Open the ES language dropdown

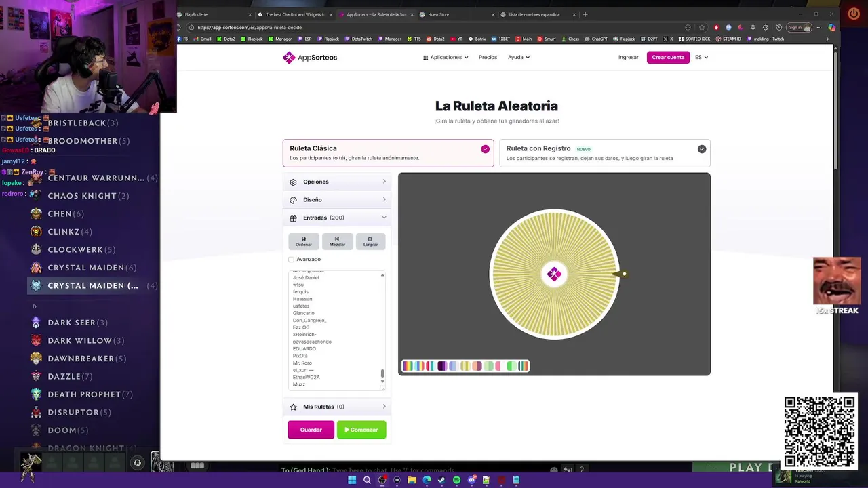701,58
